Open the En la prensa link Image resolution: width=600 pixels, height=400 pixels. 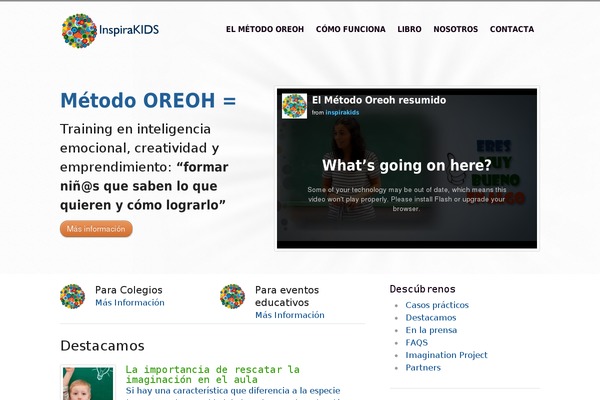(x=431, y=330)
